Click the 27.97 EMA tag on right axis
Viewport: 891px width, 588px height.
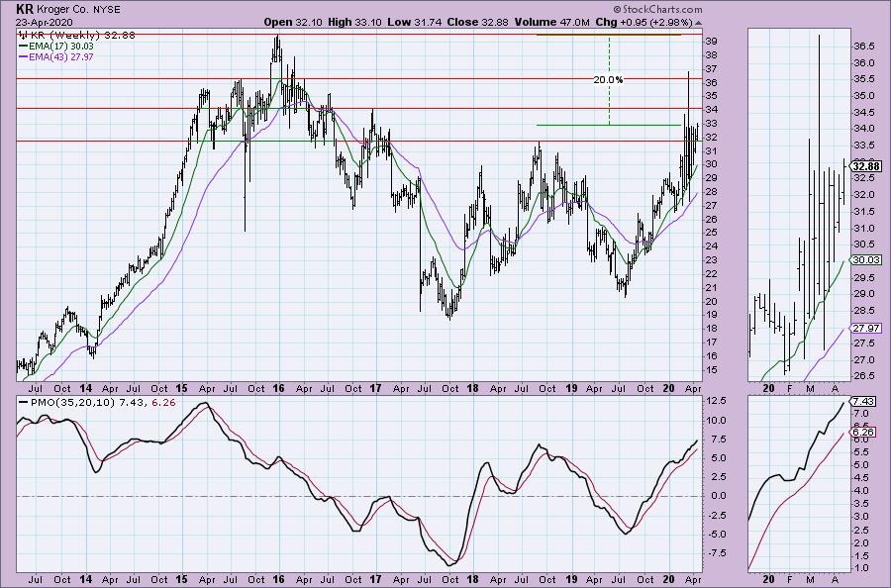click(x=866, y=328)
